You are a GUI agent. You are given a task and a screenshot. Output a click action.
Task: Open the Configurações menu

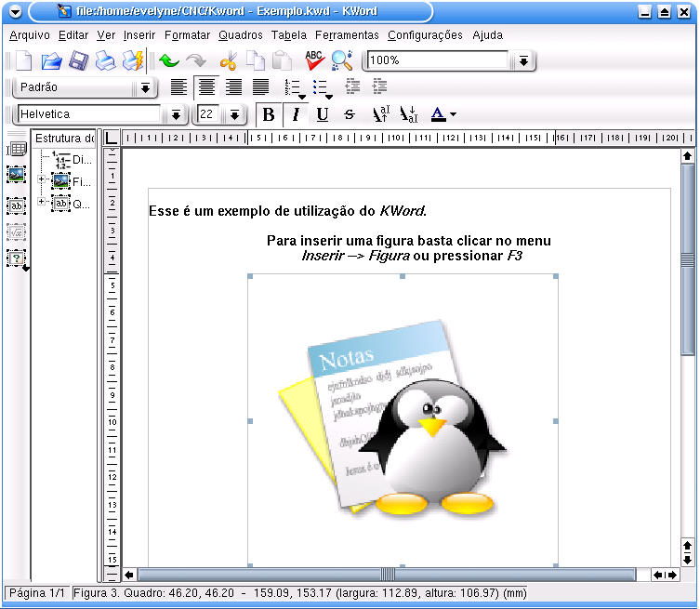[425, 35]
